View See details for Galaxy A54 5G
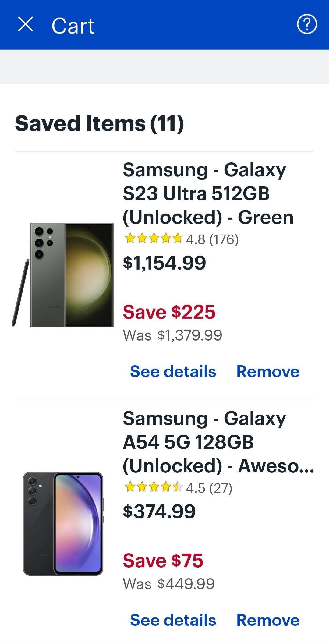Image resolution: width=329 pixels, height=644 pixels. pos(173,620)
